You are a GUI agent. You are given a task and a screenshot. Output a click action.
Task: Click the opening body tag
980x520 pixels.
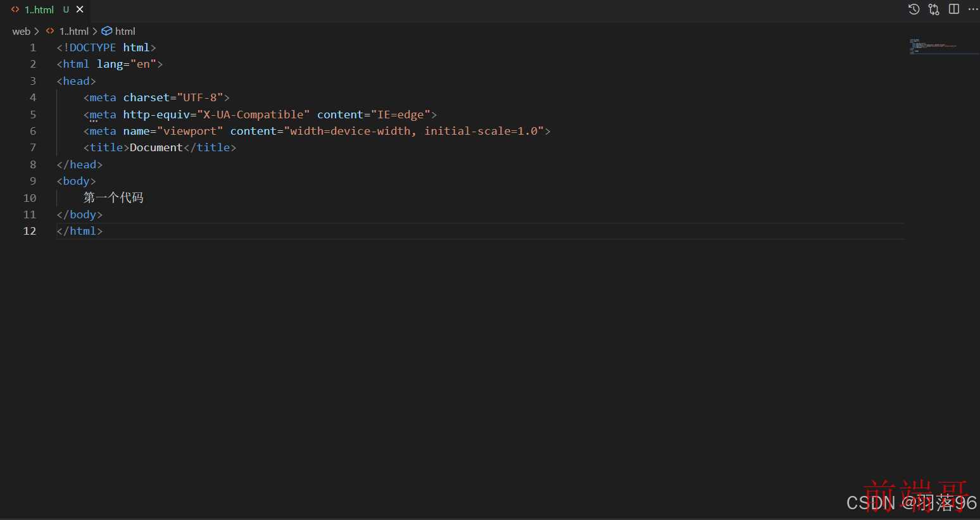click(76, 181)
